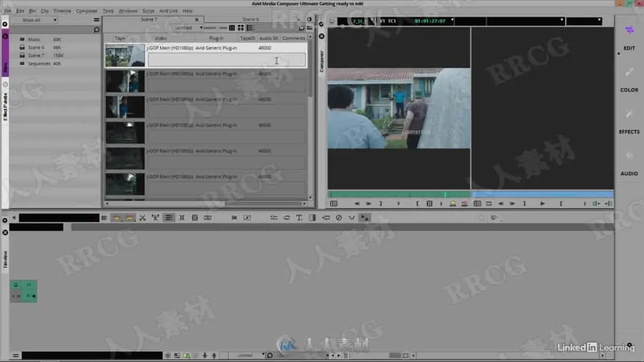
Task: Switch bin to script view icon
Action: click(x=250, y=28)
